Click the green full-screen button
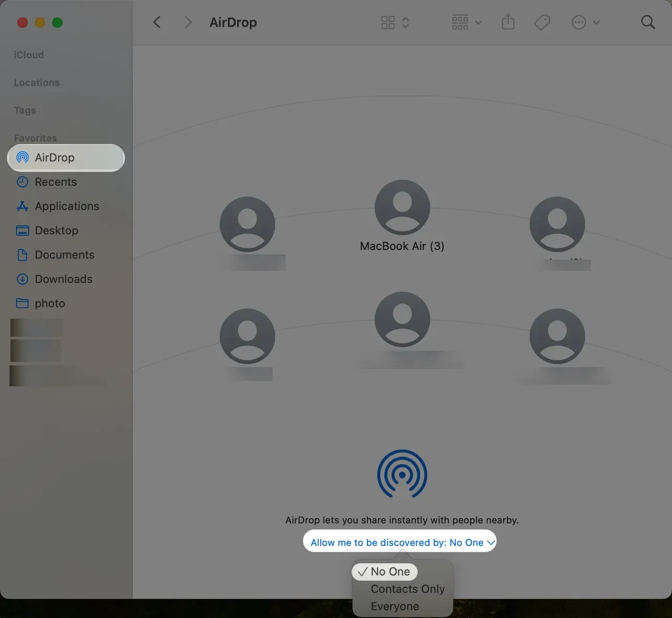Viewport: 672px width, 618px height. [x=57, y=23]
